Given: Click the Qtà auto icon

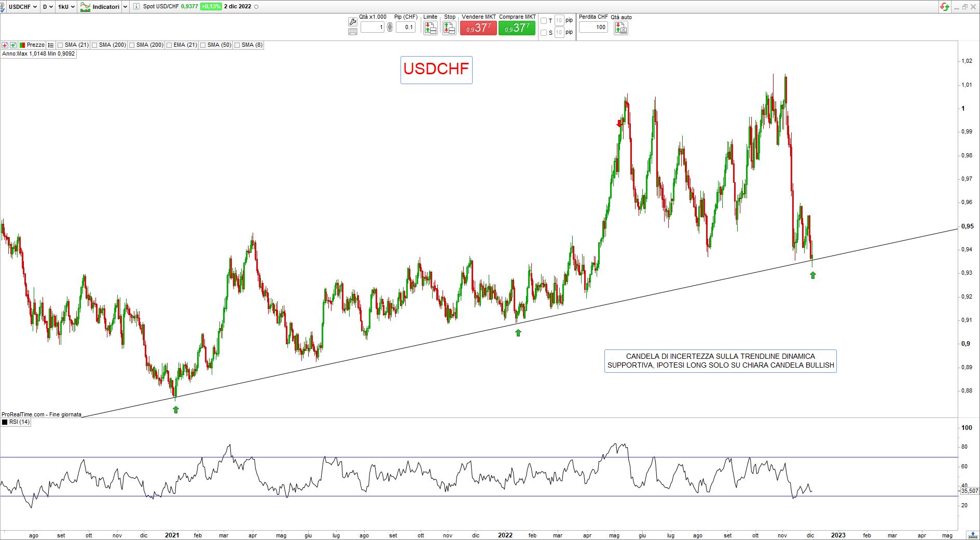Looking at the screenshot, I should pos(620,28).
